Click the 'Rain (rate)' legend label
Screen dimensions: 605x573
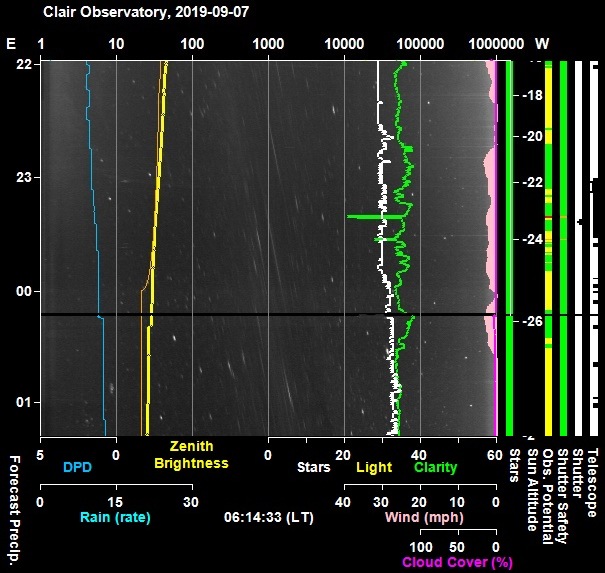(x=115, y=517)
